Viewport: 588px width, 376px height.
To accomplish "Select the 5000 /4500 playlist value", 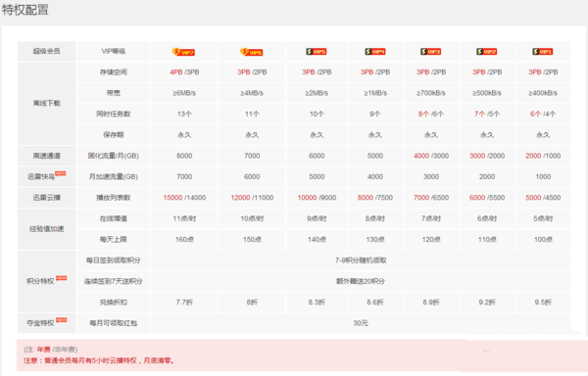I will pos(543,198).
